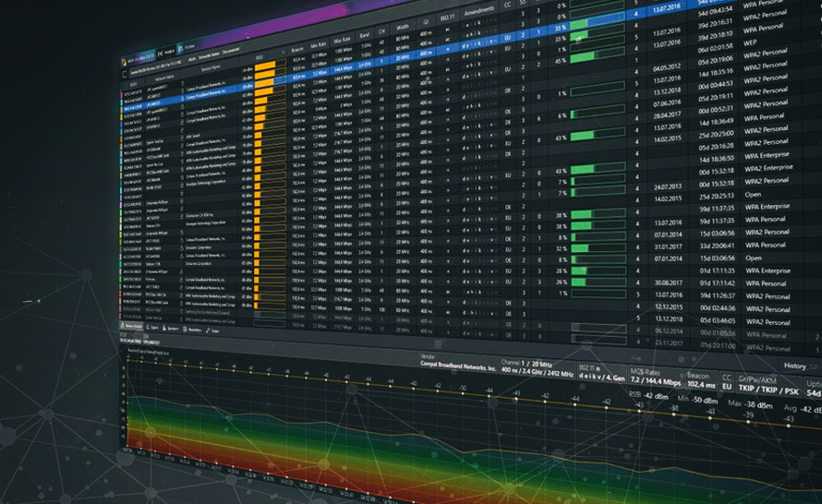Viewport: 822px width, 504px height.
Task: Switch to the Signals bottom tab
Action: tap(152, 328)
